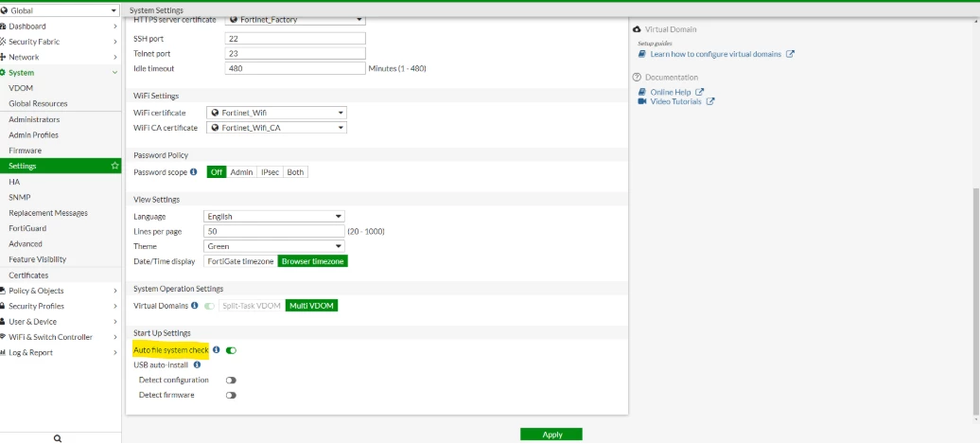Enable Detect firmware switch
The image size is (980, 444).
click(x=231, y=395)
